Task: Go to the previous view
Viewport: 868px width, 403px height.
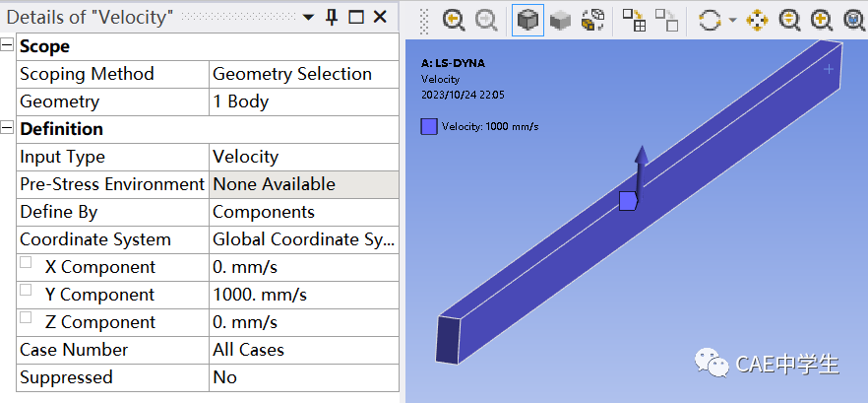Action: [x=454, y=21]
